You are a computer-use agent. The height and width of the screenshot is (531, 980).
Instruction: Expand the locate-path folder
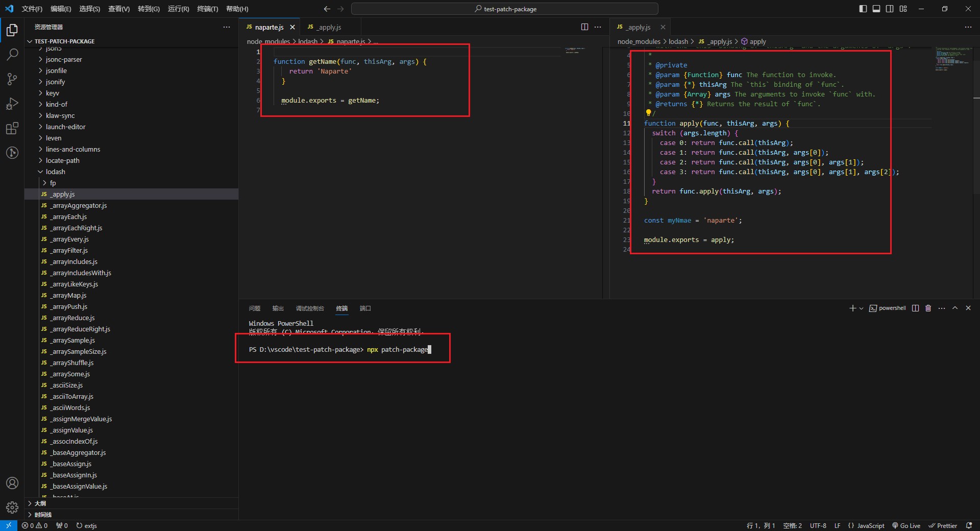(x=62, y=161)
